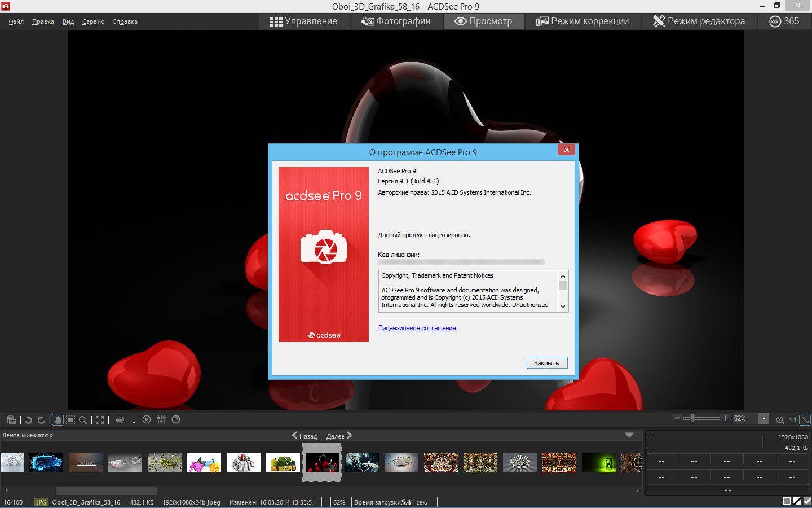Rotate the image right

tap(41, 420)
